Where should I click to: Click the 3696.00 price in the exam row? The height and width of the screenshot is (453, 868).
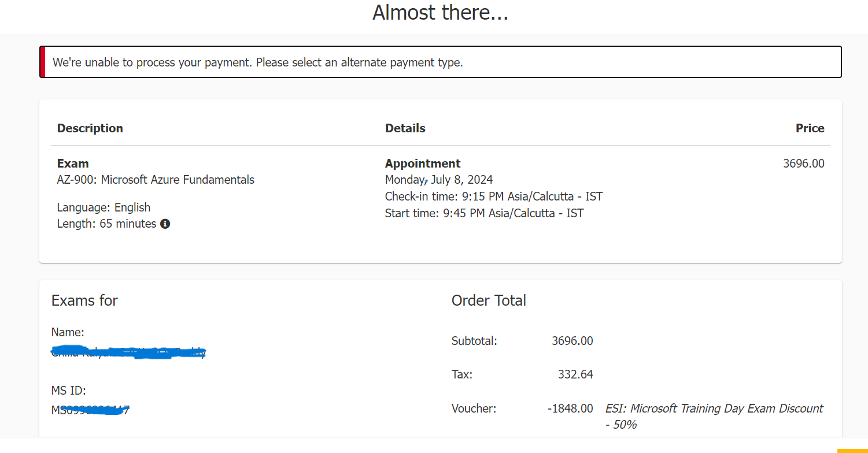click(x=803, y=164)
